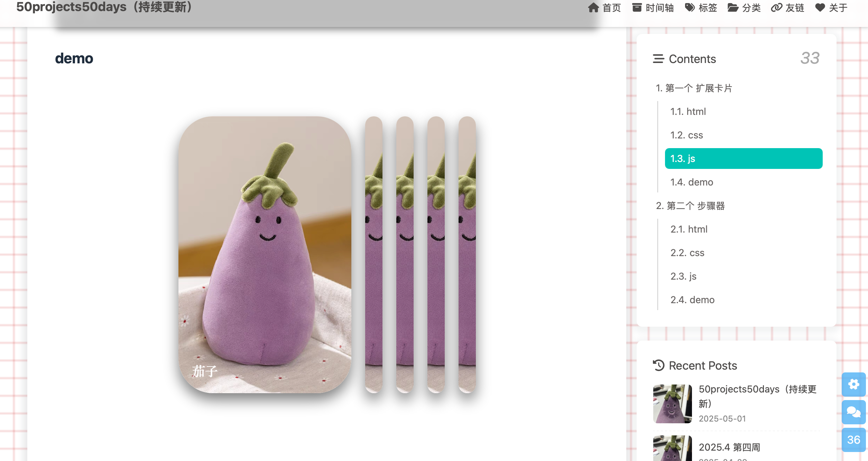Image resolution: width=868 pixels, height=461 pixels.
Task: Click the site title 50projects50days（持续更新）
Action: (x=104, y=7)
